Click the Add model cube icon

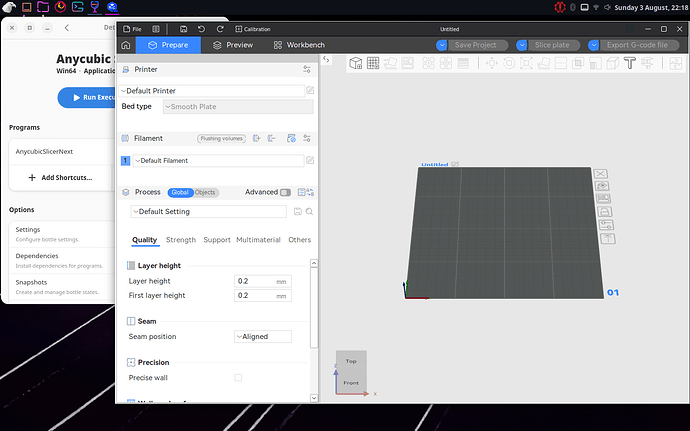356,63
